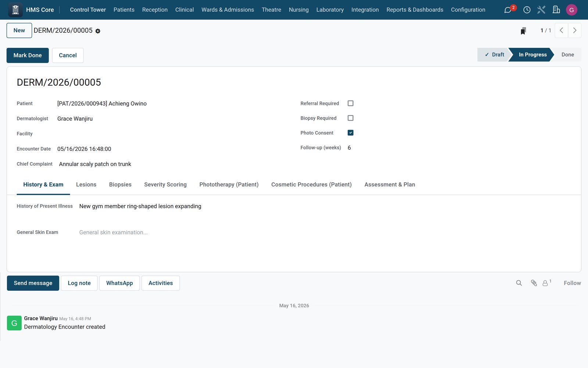Click the General Skin Exam input field

[x=325, y=238]
